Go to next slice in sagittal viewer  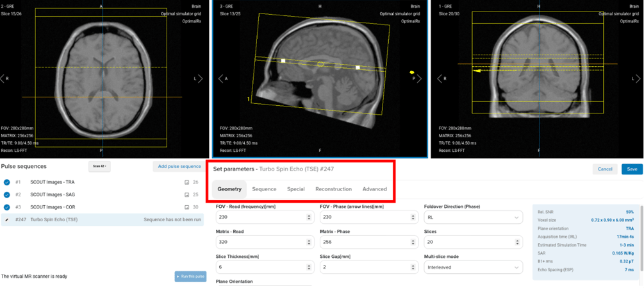click(419, 79)
